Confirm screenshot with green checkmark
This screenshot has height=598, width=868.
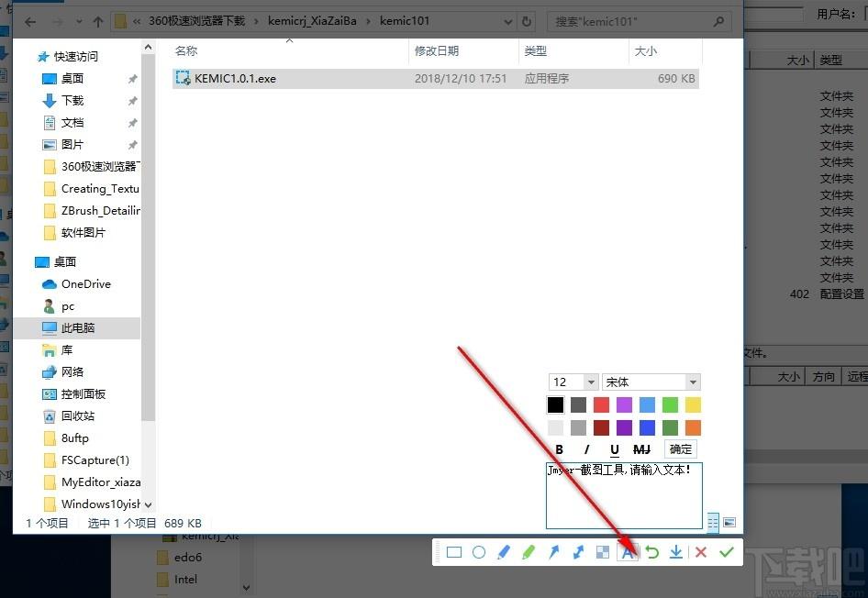[x=727, y=552]
